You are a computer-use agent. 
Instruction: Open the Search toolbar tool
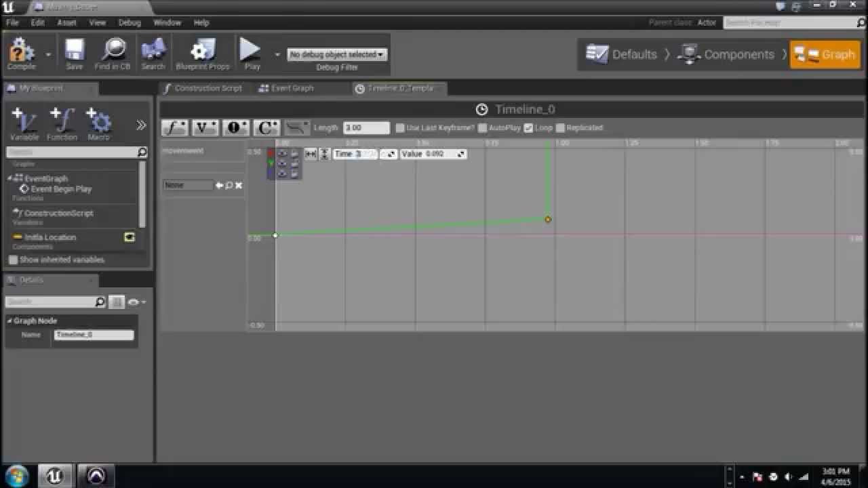[153, 54]
